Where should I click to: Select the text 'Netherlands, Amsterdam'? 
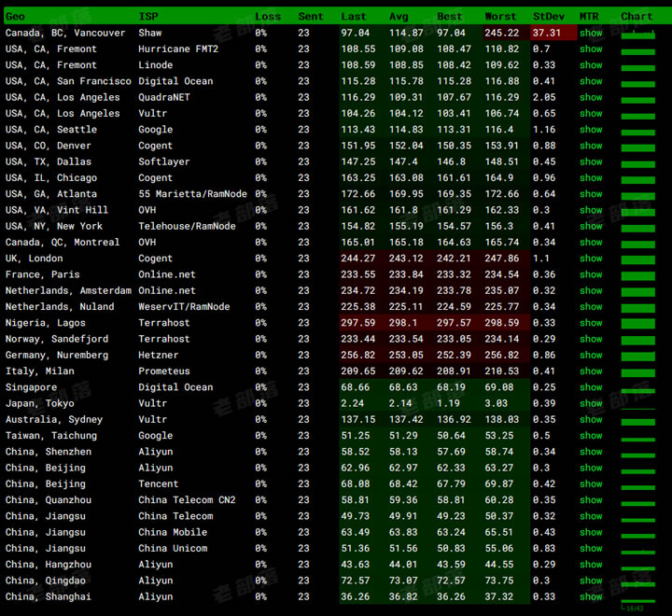pyautogui.click(x=68, y=290)
